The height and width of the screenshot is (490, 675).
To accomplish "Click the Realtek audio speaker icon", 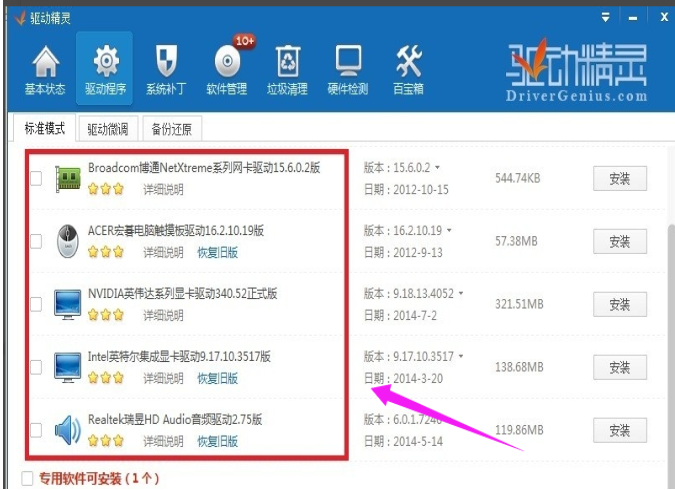I will [68, 430].
